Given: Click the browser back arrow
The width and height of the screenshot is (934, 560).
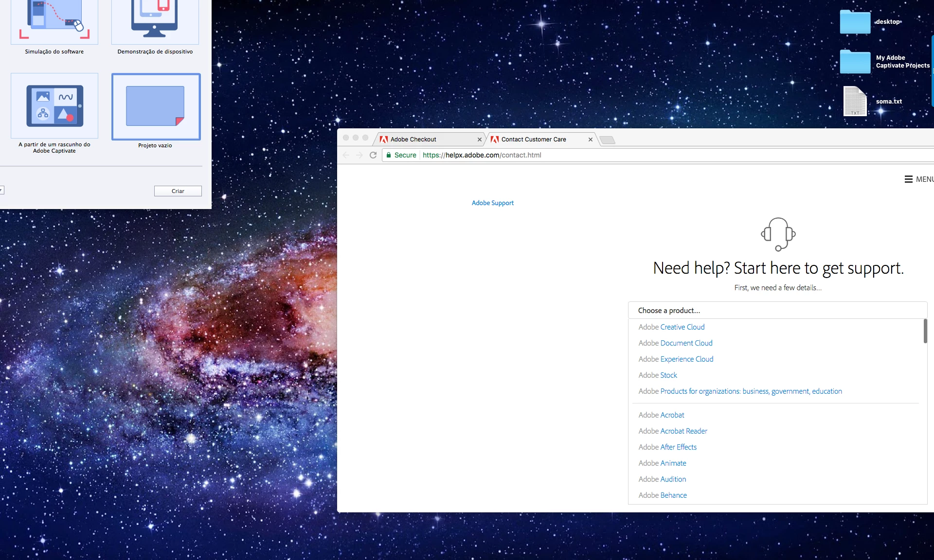Looking at the screenshot, I should [x=346, y=155].
